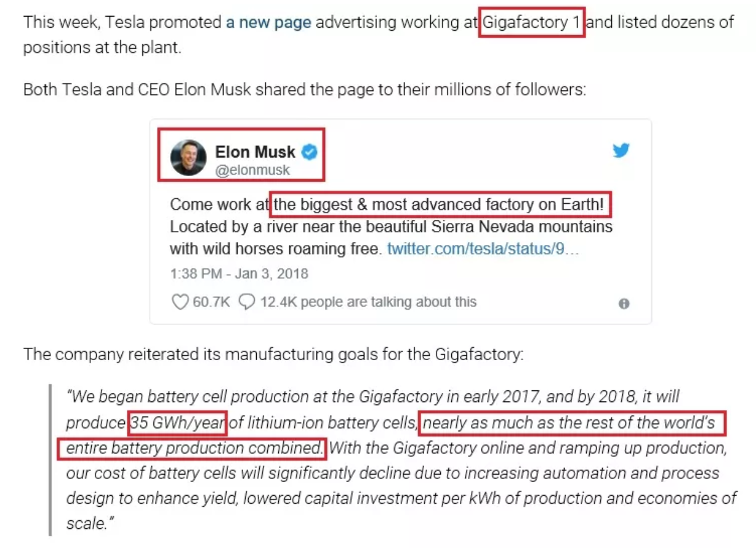Click the heart like icon
Screen dimensions: 756x548
180,302
